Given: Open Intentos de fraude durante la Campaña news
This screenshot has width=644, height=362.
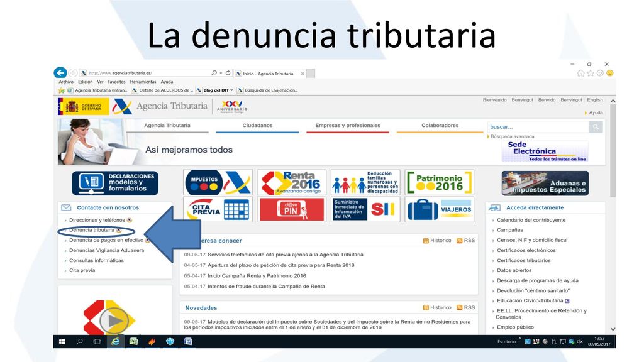Looking at the screenshot, I should point(266,287).
